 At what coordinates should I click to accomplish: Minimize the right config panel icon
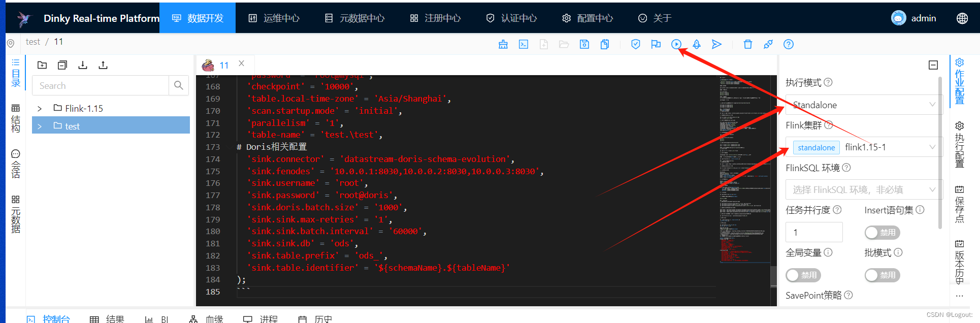[933, 65]
